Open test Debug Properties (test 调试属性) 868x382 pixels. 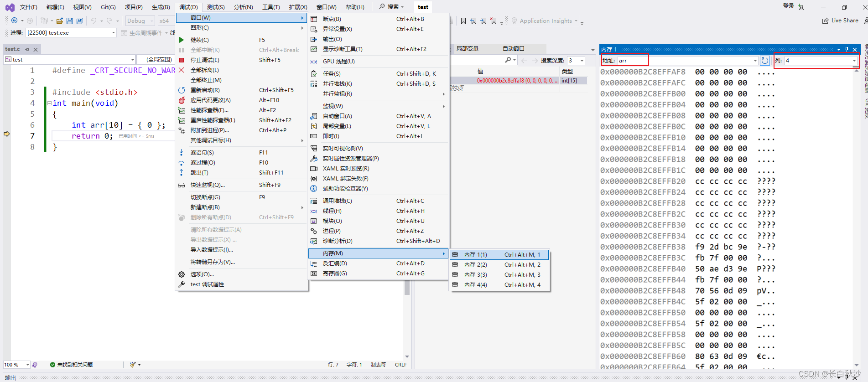242,284
